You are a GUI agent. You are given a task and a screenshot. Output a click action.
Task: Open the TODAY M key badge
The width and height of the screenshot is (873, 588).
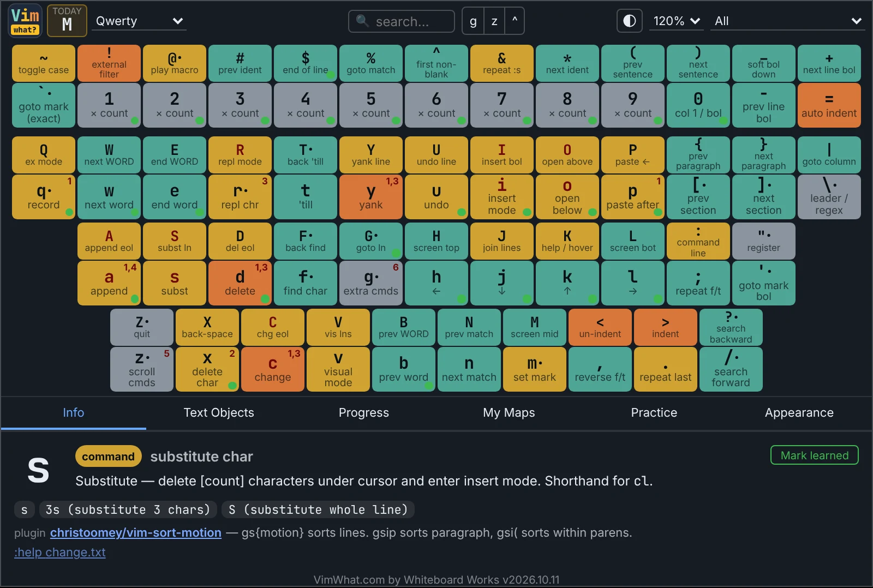(67, 21)
